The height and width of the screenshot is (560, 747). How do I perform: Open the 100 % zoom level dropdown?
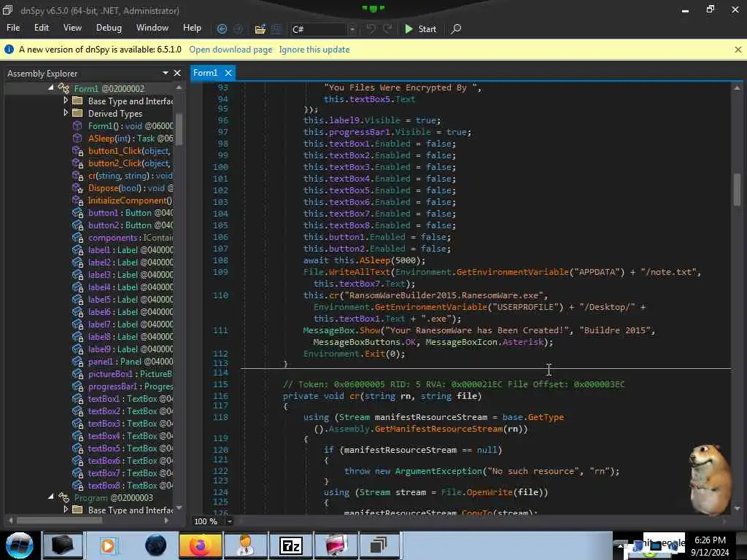tap(230, 521)
